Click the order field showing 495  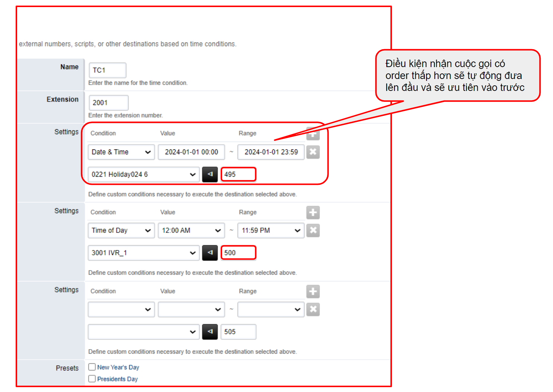[x=238, y=174]
